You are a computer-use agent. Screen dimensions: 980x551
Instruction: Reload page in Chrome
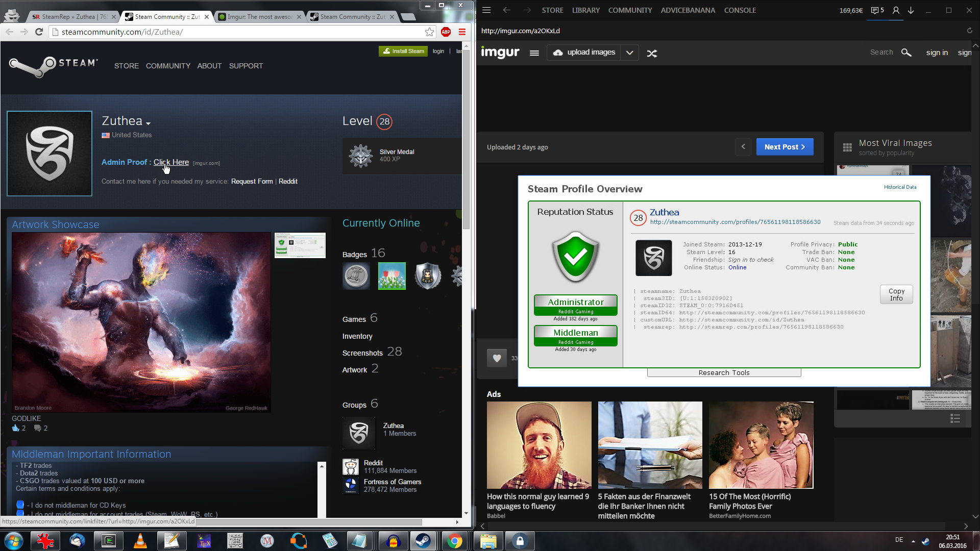pyautogui.click(x=39, y=32)
